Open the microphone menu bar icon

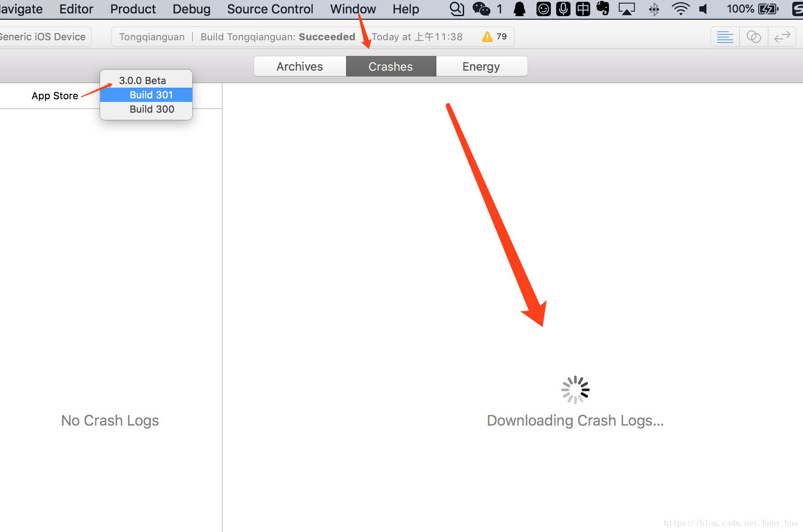click(x=563, y=9)
